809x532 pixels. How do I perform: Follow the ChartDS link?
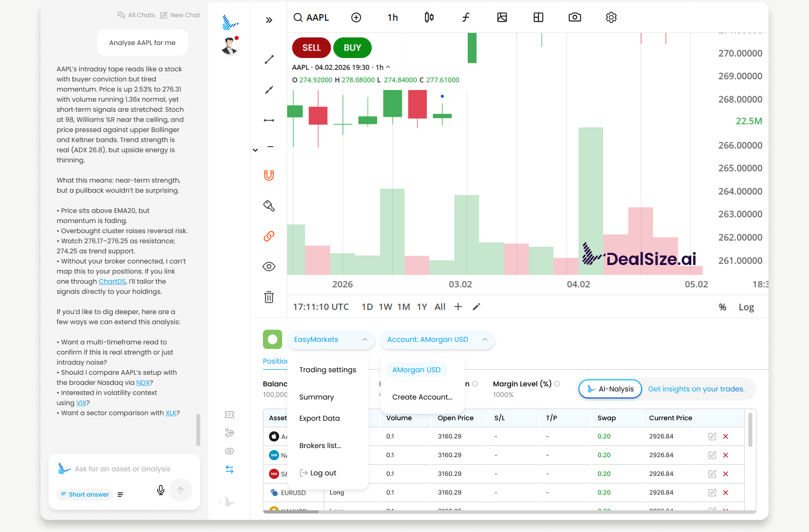[x=112, y=282]
